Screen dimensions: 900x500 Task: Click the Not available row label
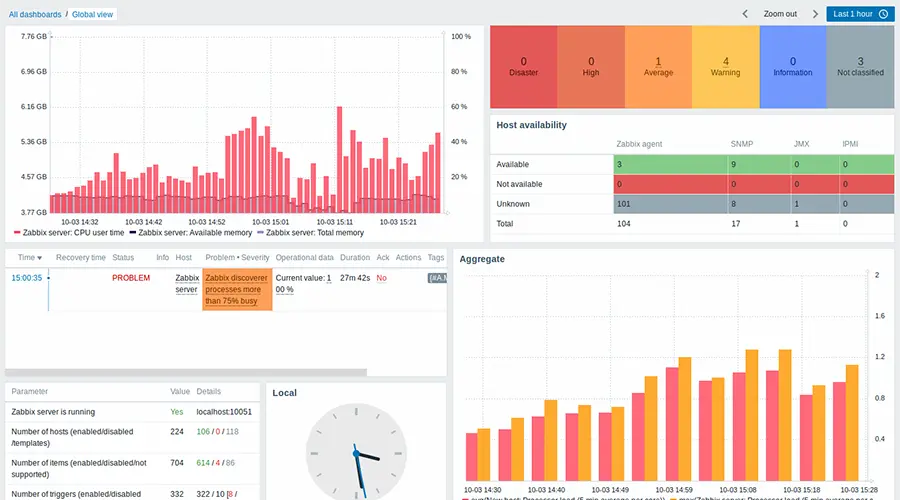[x=519, y=184]
